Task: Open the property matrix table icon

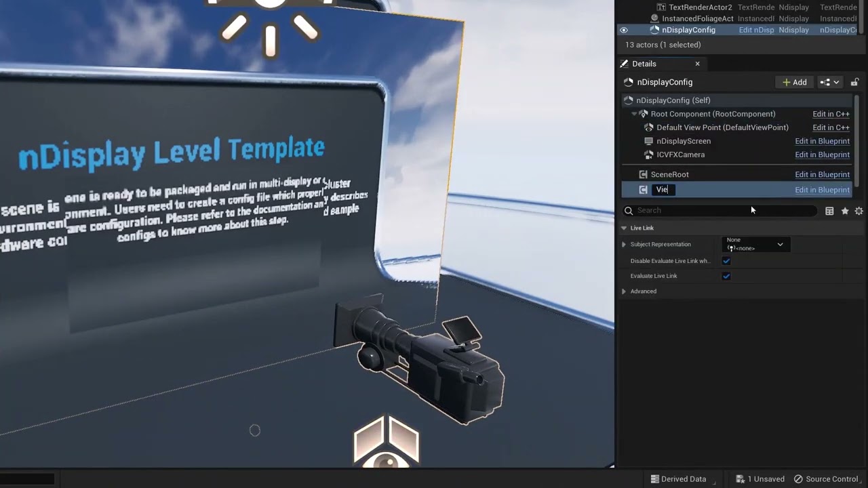Action: pyautogui.click(x=829, y=211)
